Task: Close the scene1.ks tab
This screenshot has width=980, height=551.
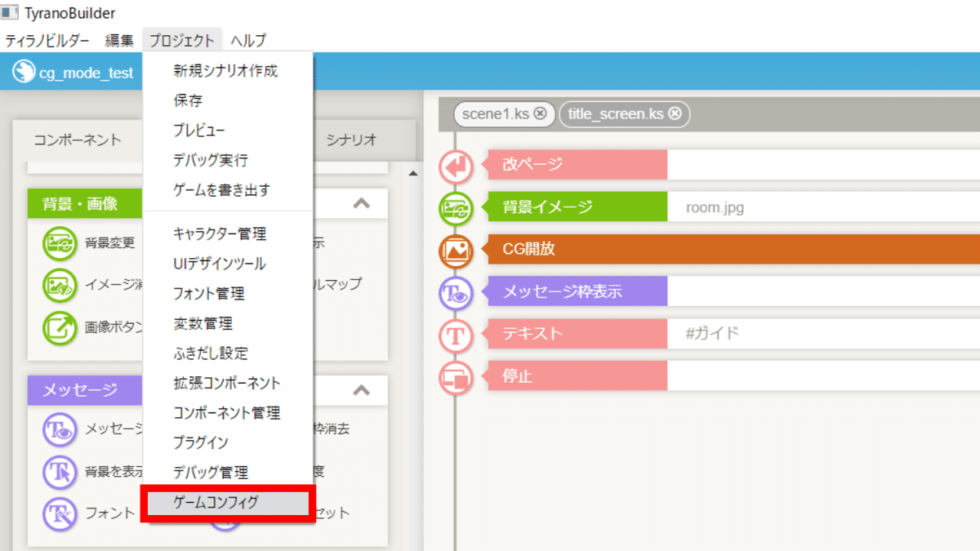Action: (541, 114)
